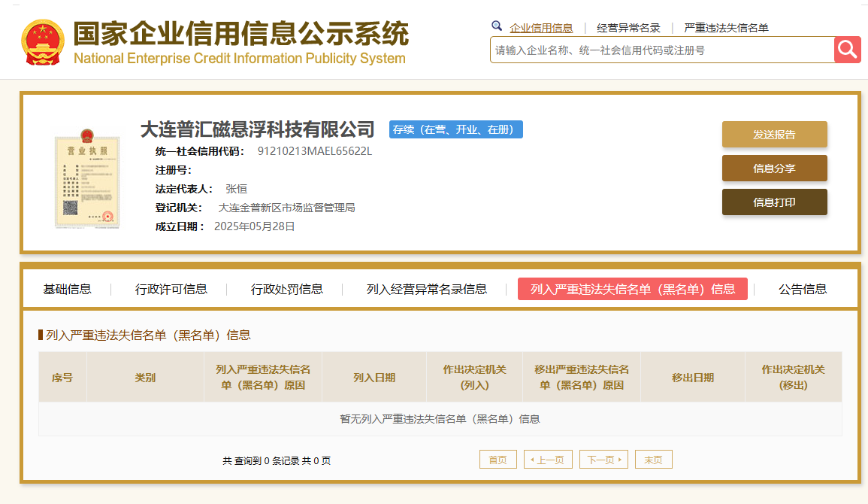Click the 发送报告 button
Image resolution: width=868 pixels, height=504 pixels.
[x=775, y=135]
